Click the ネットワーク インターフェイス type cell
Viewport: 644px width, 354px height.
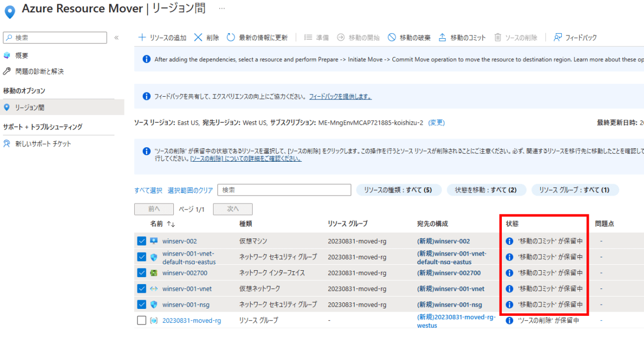click(272, 273)
